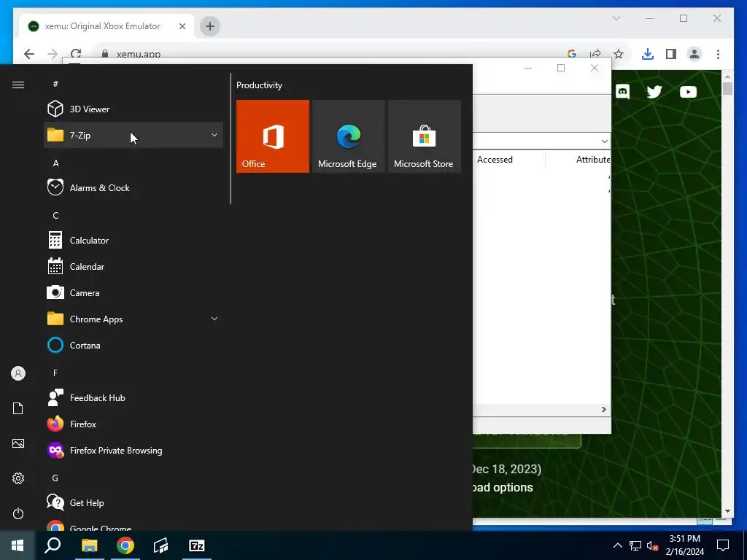Open Calculator from the app list
This screenshot has height=560, width=747.
coord(133,240)
